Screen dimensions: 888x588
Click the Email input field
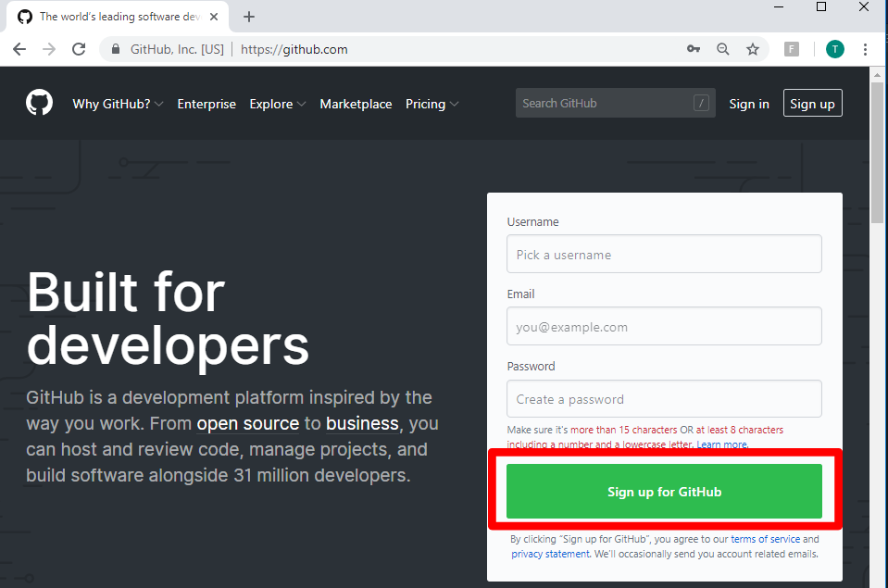click(664, 326)
